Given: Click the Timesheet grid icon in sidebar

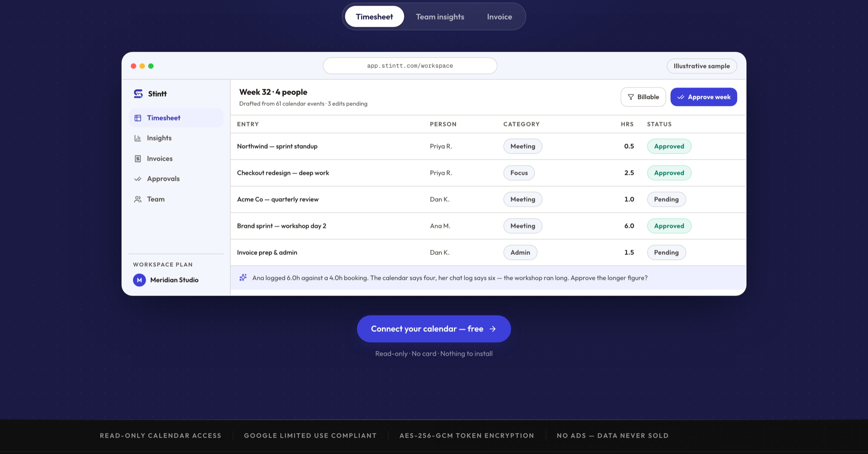Looking at the screenshot, I should pos(138,118).
